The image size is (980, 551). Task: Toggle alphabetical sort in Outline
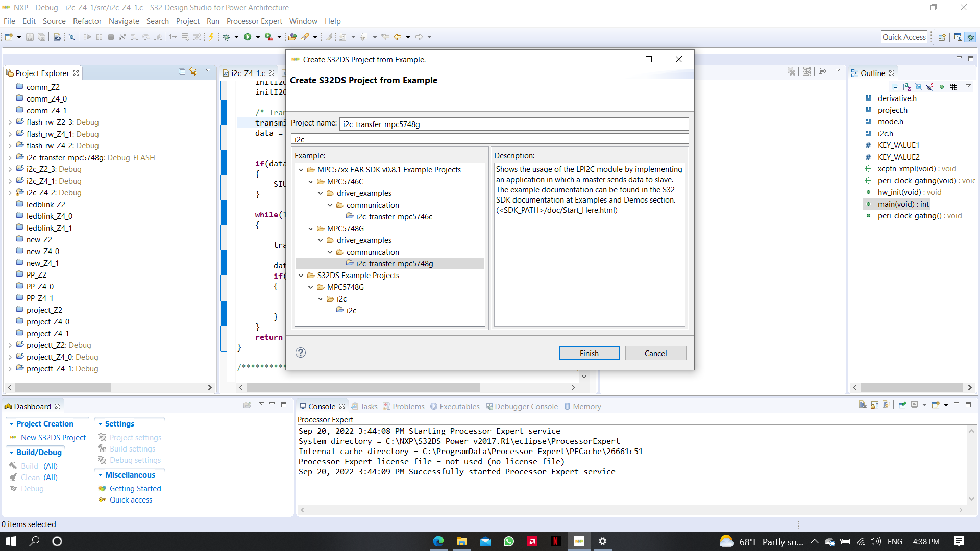point(906,87)
